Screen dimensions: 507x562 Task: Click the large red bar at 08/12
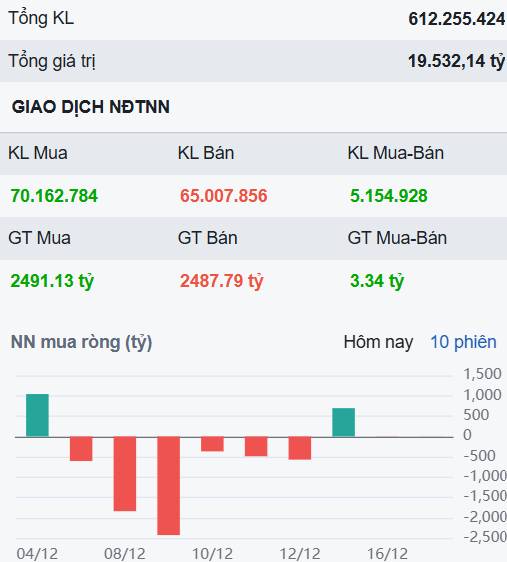tap(125, 473)
